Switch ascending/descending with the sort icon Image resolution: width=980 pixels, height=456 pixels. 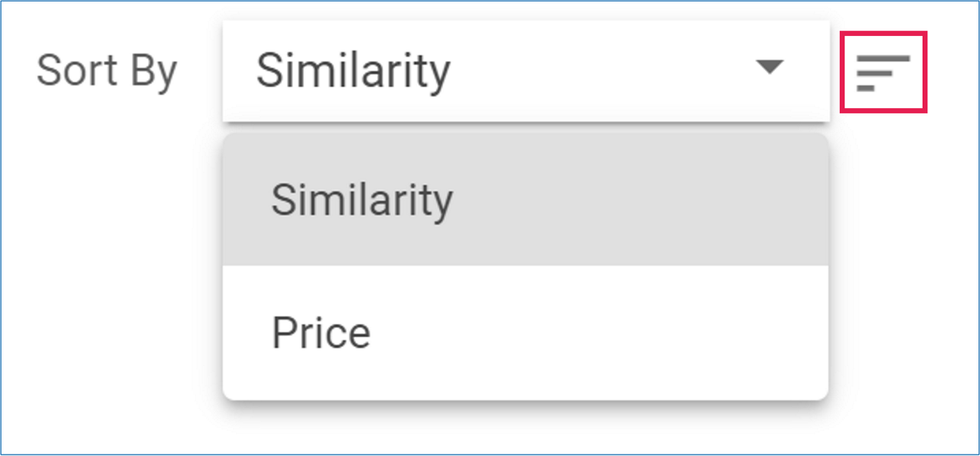[883, 72]
